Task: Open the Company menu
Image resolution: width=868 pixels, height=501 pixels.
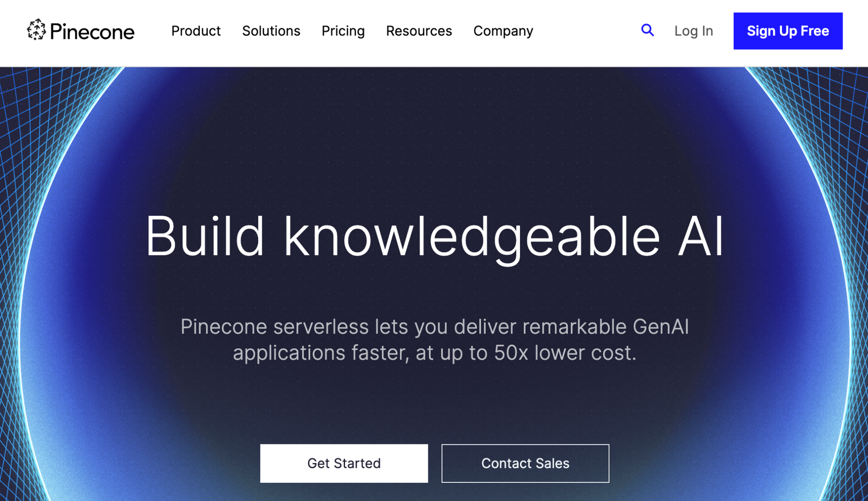Action: coord(503,31)
